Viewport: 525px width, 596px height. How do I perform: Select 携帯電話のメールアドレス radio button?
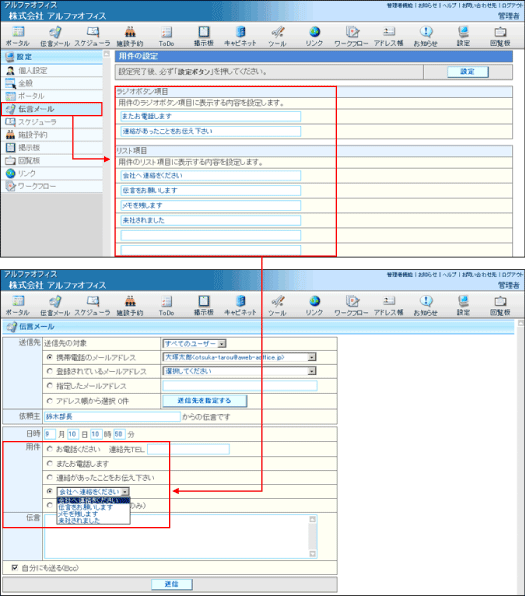coord(49,357)
